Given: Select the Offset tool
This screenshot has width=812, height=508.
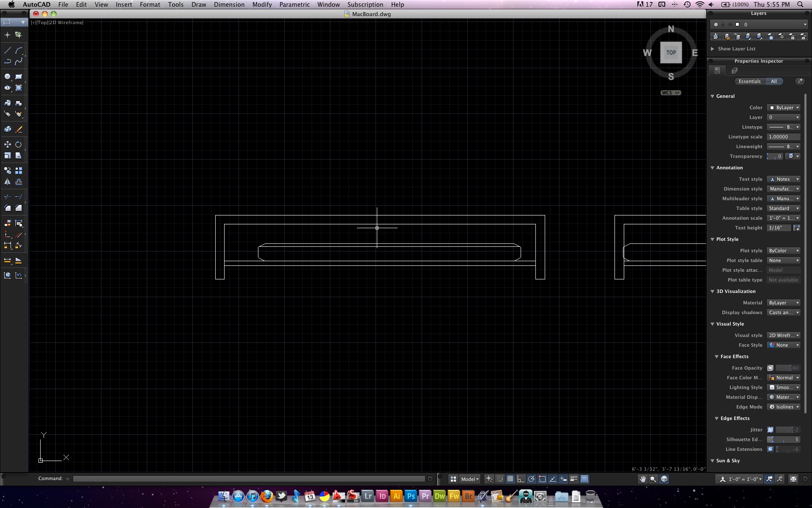Looking at the screenshot, I should point(19,182).
